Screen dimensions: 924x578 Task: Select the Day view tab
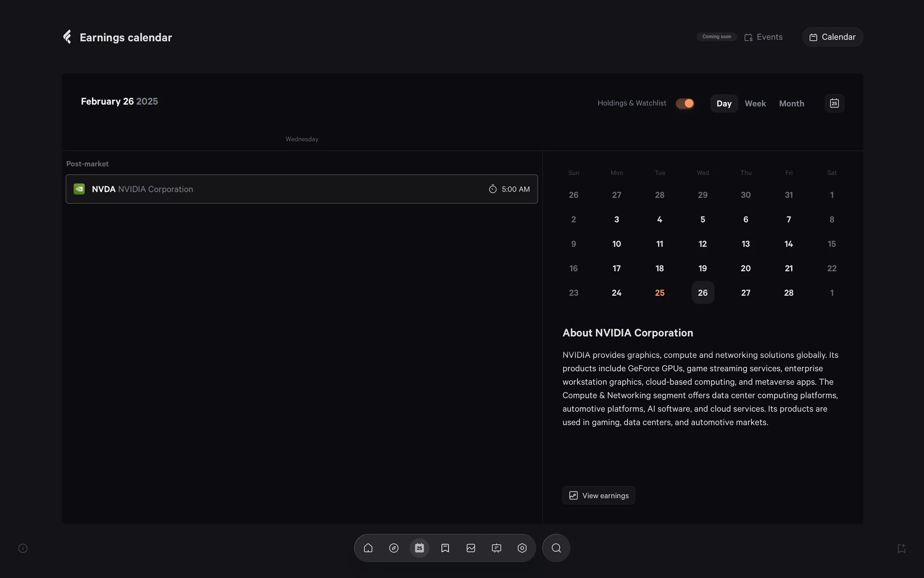tap(724, 104)
